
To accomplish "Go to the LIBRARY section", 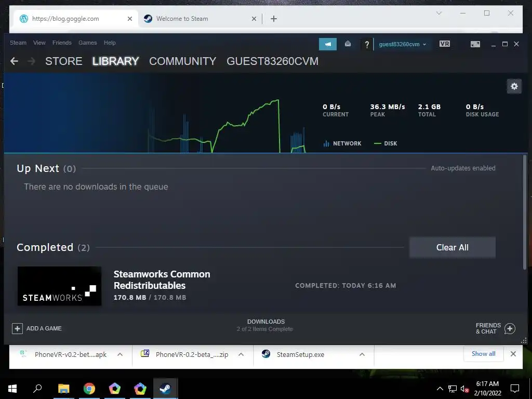I will pos(116,61).
